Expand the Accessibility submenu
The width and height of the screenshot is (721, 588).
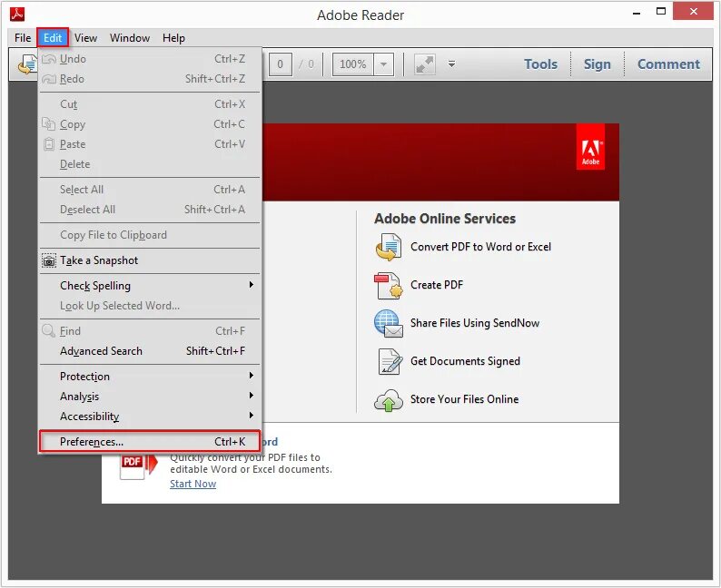150,416
